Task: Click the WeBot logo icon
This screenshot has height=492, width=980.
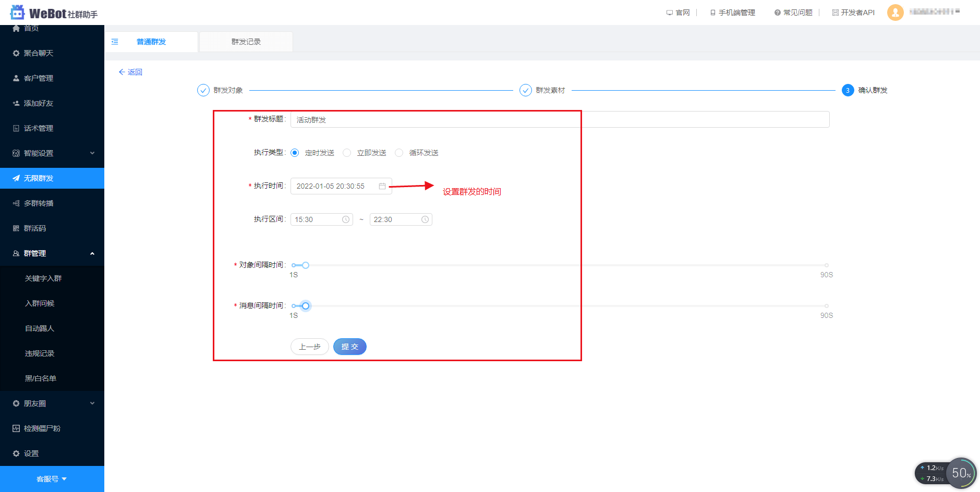Action: point(18,13)
